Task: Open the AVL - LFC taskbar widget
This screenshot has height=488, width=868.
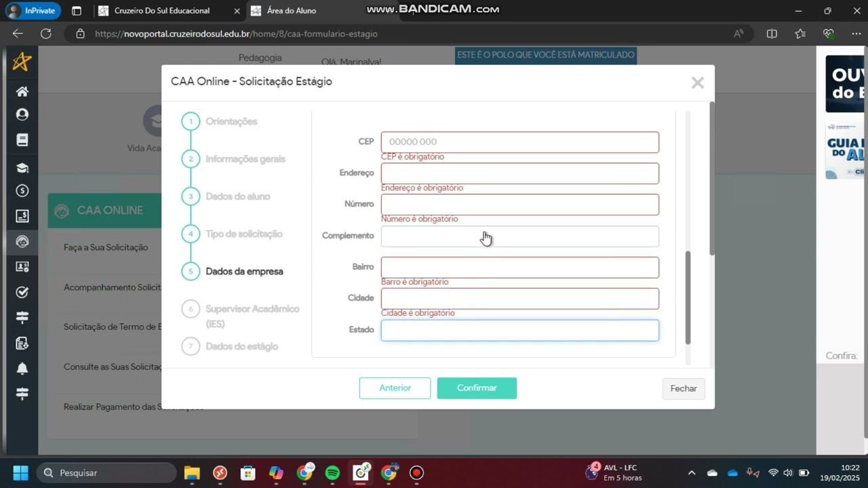Action: click(x=614, y=472)
